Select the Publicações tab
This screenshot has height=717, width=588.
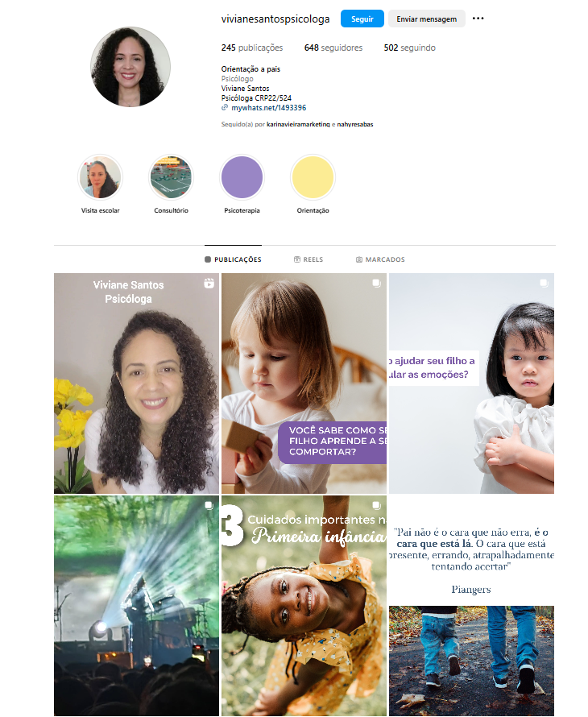click(234, 259)
